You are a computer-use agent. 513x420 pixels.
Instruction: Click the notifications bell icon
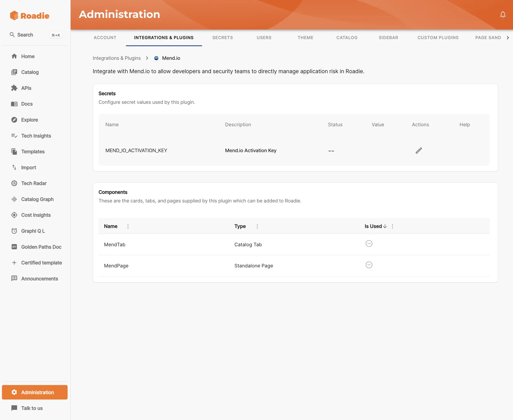[x=503, y=14]
